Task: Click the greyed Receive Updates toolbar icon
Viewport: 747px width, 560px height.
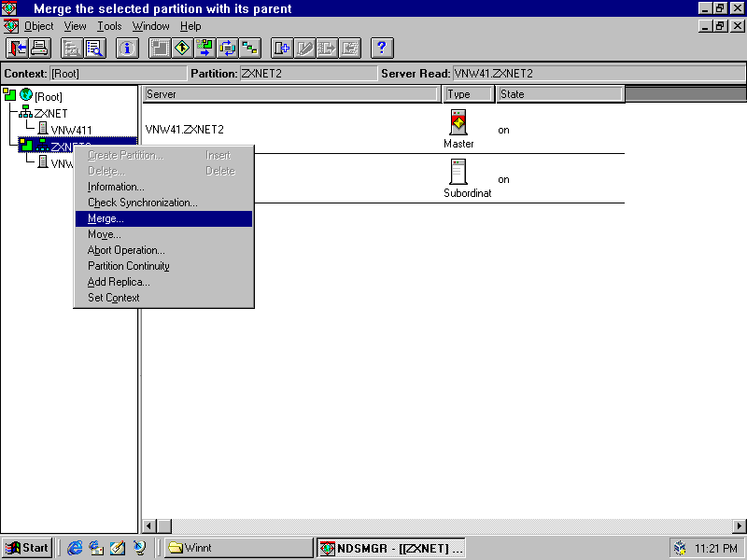Action: point(349,49)
